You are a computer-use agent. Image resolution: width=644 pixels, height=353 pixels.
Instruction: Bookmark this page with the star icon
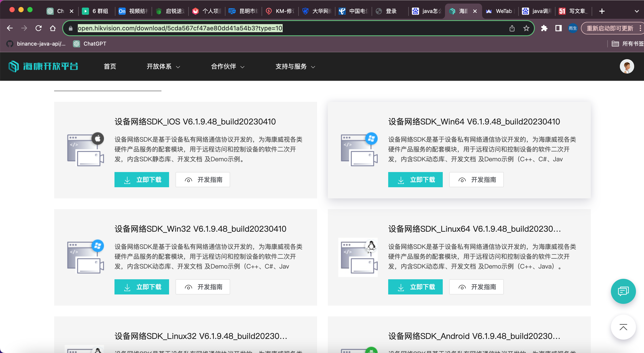[x=526, y=28]
